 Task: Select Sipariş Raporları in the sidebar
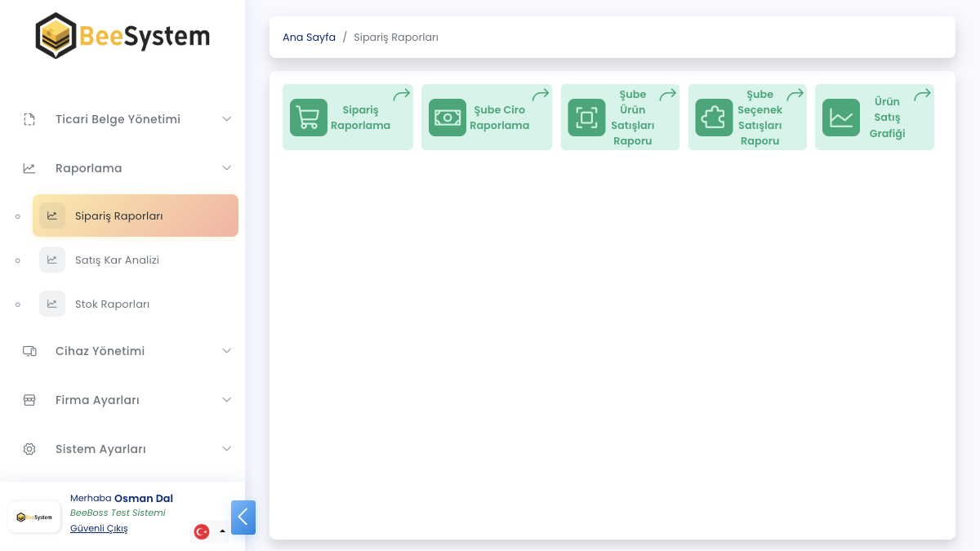click(x=136, y=216)
